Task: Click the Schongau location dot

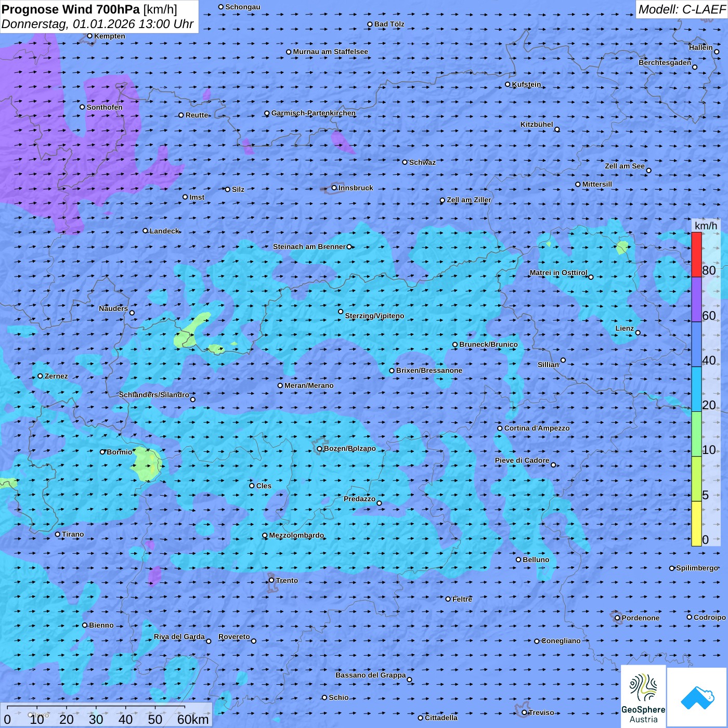Action: point(221,7)
